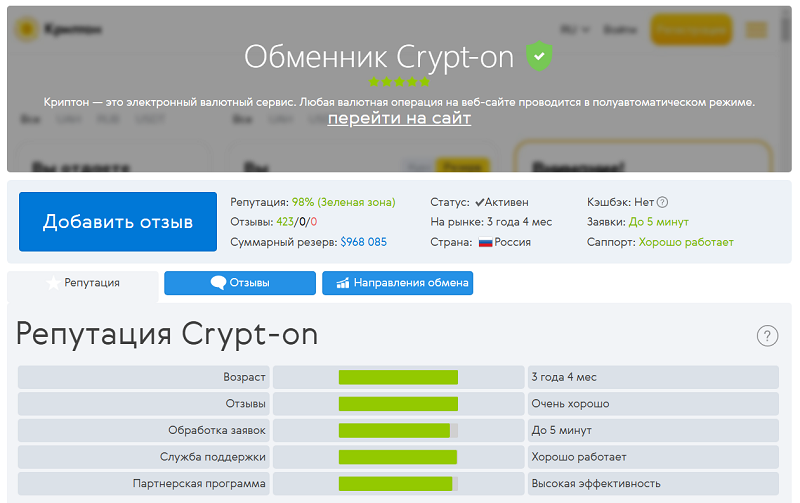
Task: Click the Возраст row label
Action: click(x=244, y=377)
